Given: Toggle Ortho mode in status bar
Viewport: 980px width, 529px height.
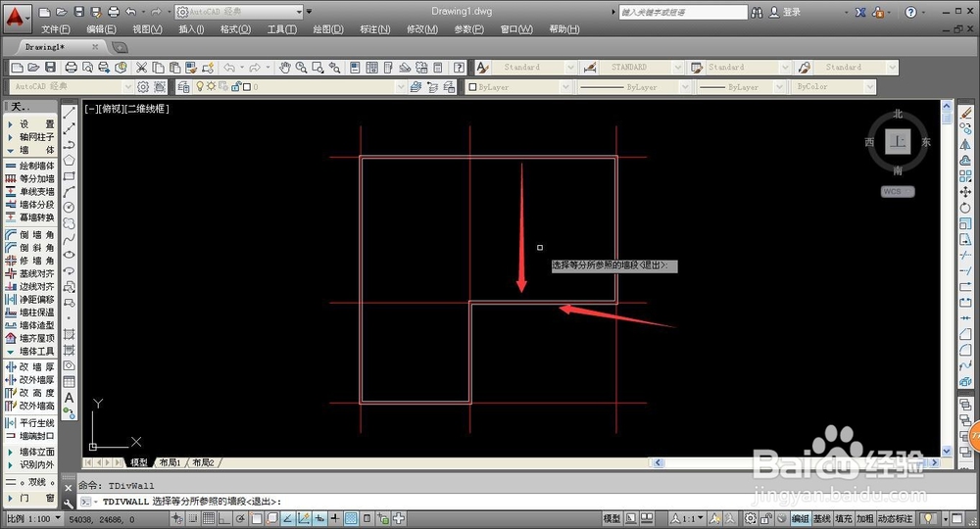Looking at the screenshot, I should coord(224,518).
